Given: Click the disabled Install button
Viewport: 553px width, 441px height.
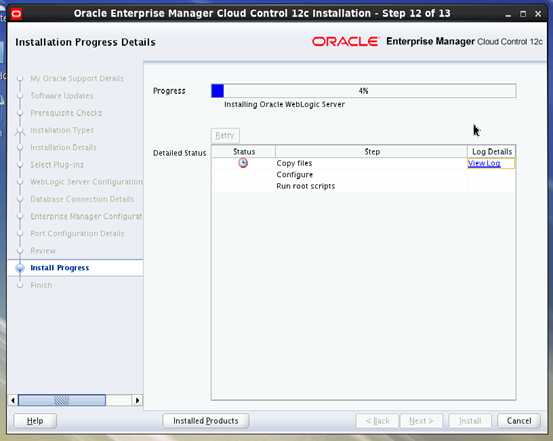Looking at the screenshot, I should click(470, 421).
